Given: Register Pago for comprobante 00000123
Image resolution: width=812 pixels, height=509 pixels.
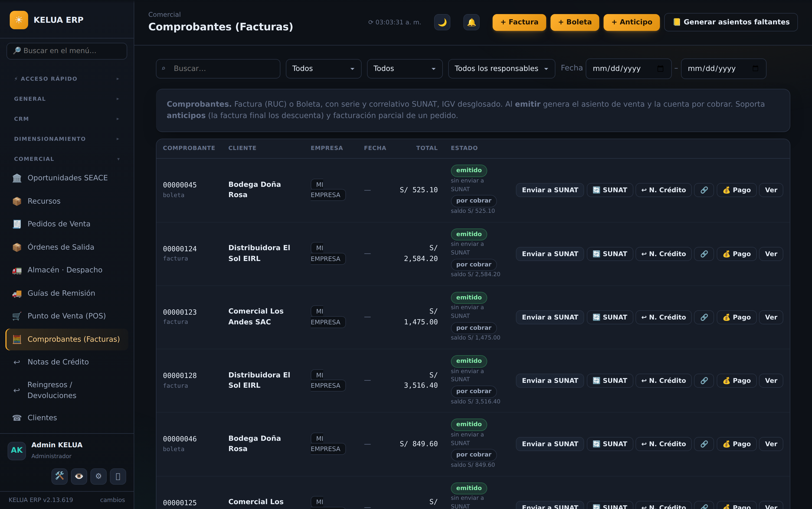Looking at the screenshot, I should point(737,317).
